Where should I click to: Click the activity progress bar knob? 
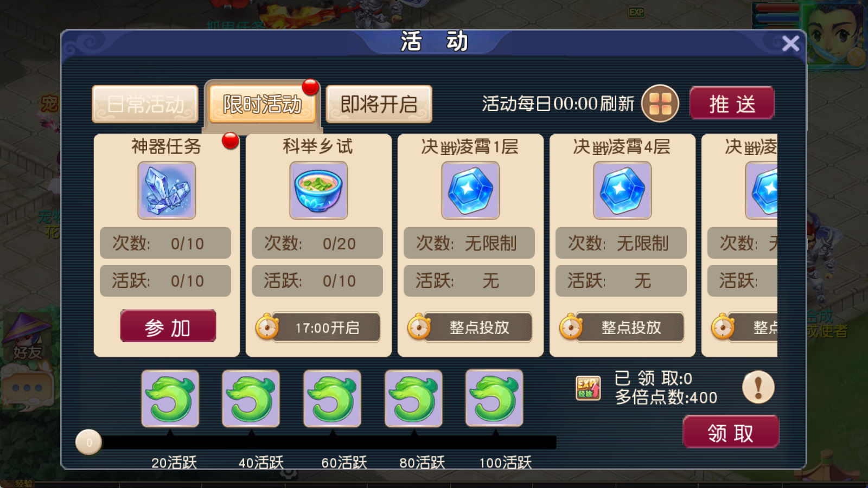[89, 442]
